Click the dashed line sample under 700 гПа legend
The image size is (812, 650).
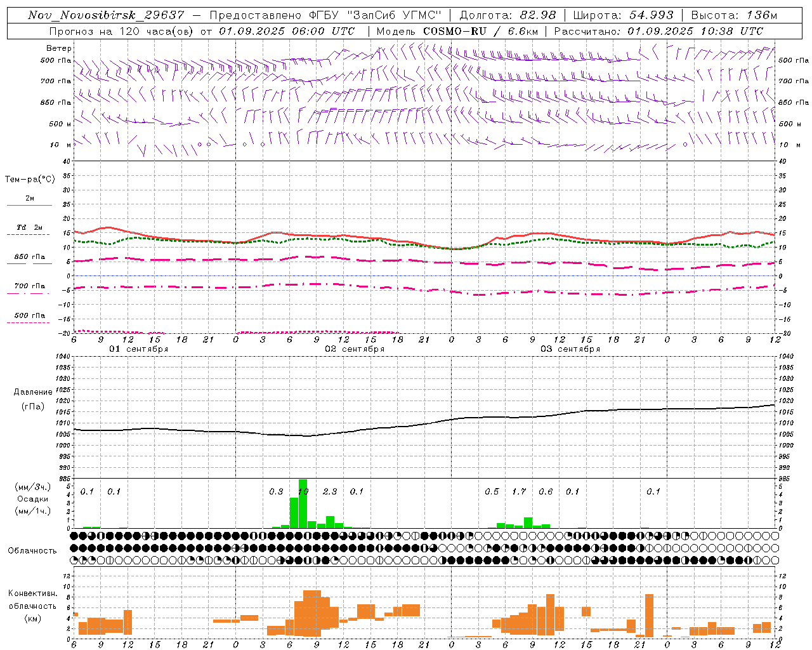[28, 293]
